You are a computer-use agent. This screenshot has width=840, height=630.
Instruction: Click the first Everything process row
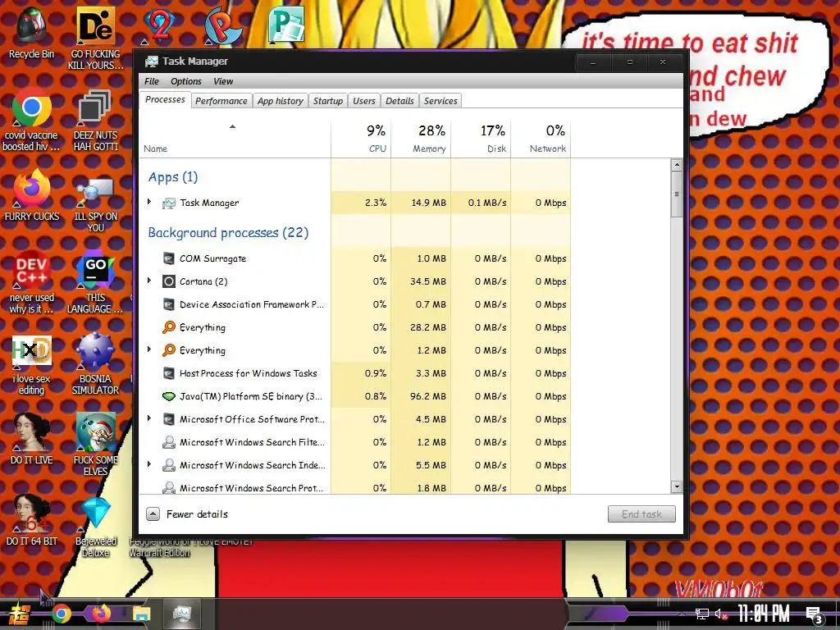[x=354, y=327]
